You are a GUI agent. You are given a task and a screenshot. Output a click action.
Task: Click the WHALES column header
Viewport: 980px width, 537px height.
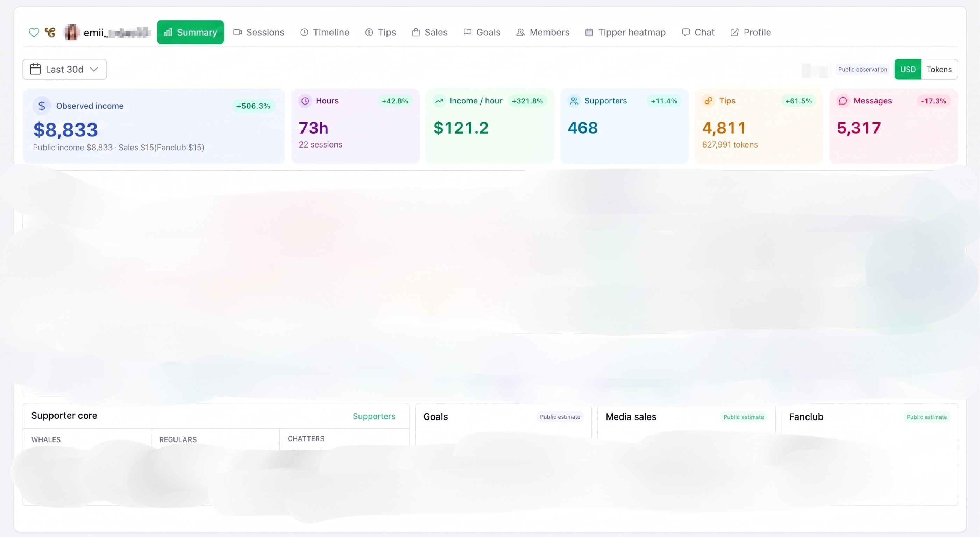pyautogui.click(x=46, y=440)
